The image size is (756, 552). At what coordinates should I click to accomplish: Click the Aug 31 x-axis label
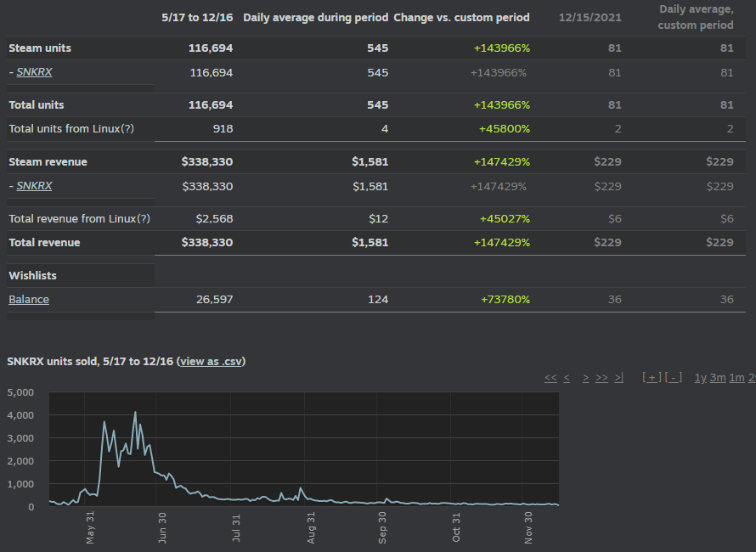[311, 528]
